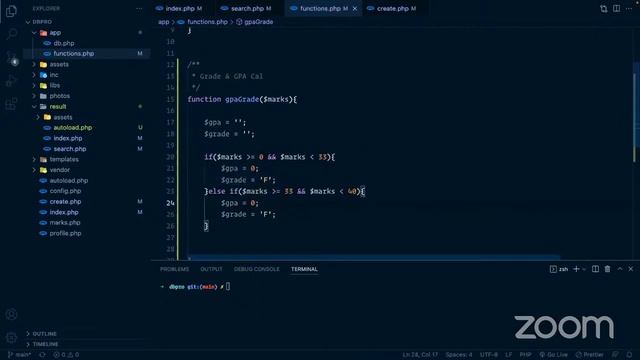Click Prettier in the status bar
This screenshot has height=360, width=640.
pos(589,355)
